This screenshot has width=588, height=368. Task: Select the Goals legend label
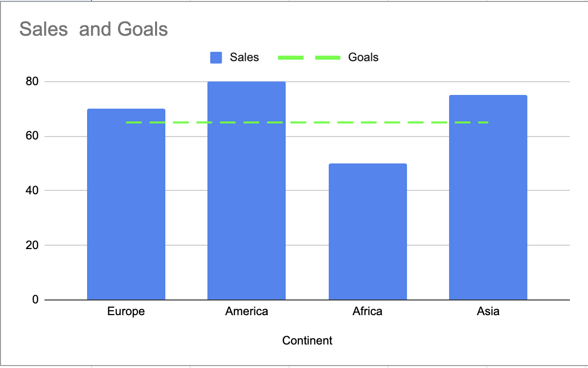[363, 57]
